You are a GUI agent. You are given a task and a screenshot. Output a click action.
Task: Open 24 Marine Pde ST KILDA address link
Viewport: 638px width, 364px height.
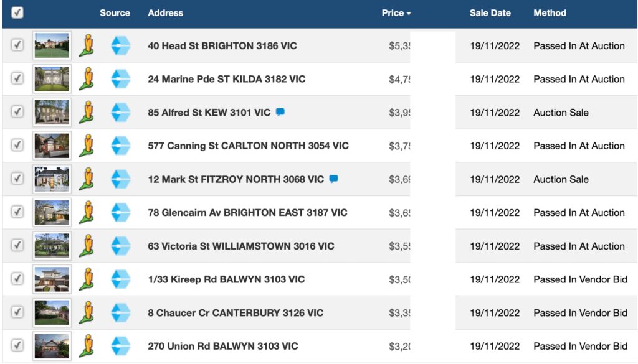(x=227, y=79)
